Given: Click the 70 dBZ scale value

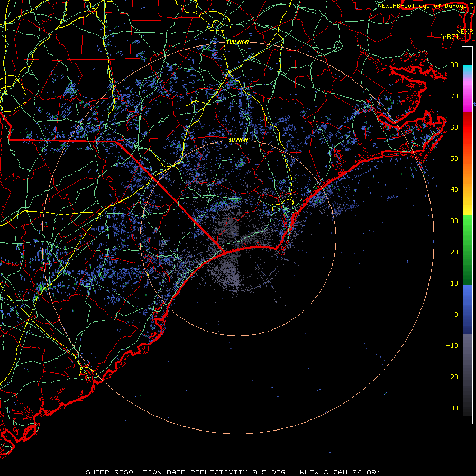Looking at the screenshot, I should [x=454, y=96].
